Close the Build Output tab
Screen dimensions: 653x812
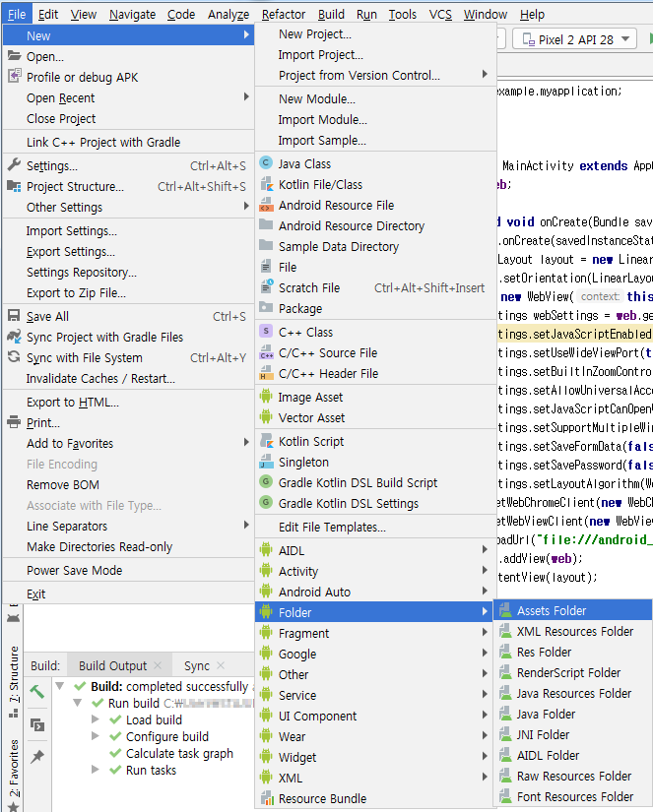[x=158, y=665]
